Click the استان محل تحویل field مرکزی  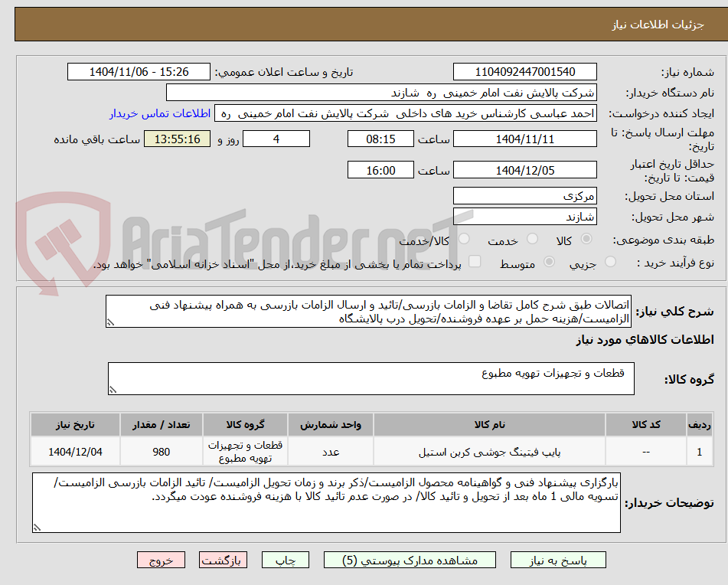pyautogui.click(x=525, y=196)
